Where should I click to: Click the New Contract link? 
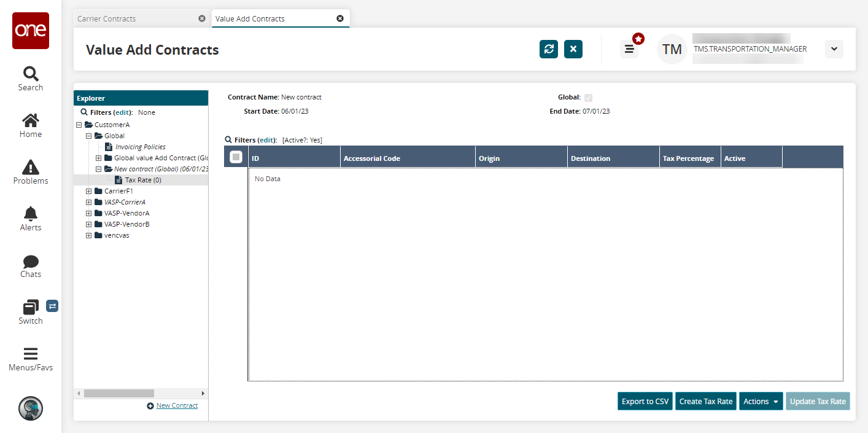coord(177,406)
